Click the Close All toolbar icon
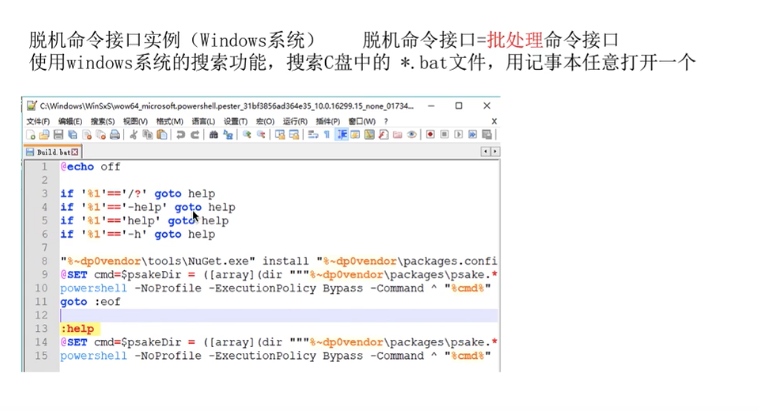This screenshot has width=759, height=411. [101, 135]
